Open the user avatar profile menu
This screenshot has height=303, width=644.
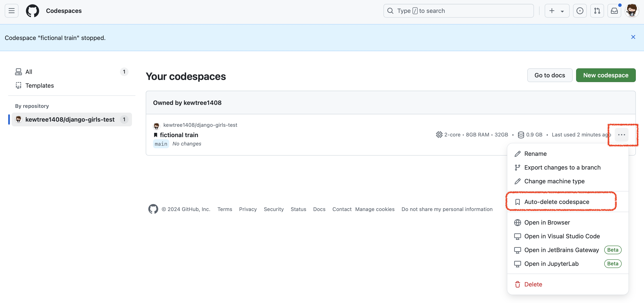coord(632,11)
